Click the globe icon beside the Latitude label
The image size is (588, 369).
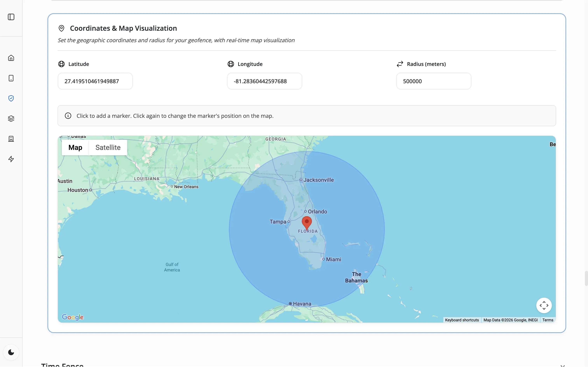click(61, 64)
